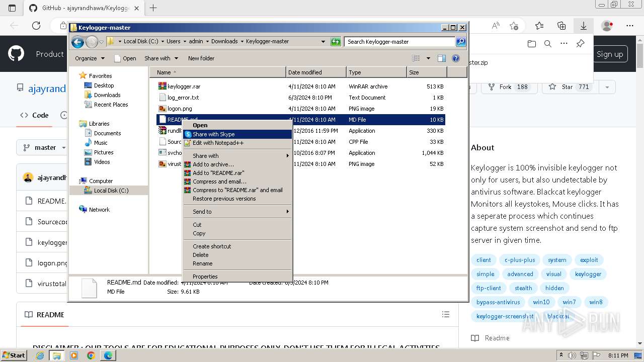Open the Star list dropdown arrow on GitHub
Screen dimensions: 644x362
[x=607, y=87]
